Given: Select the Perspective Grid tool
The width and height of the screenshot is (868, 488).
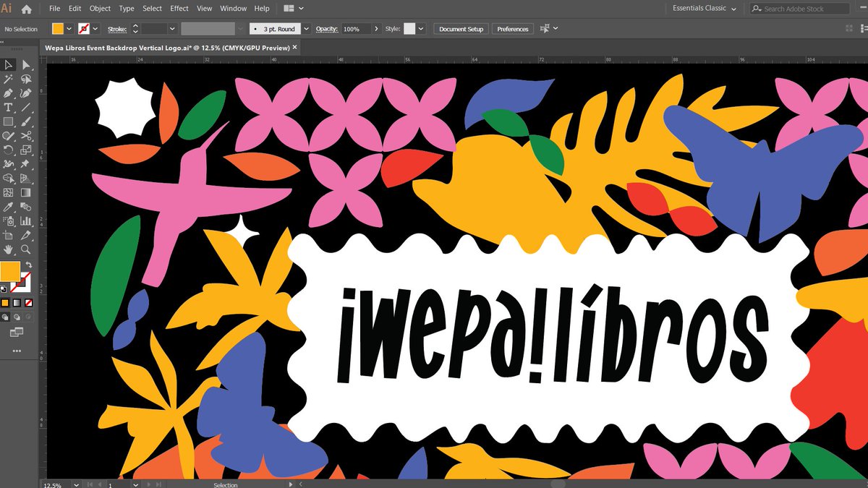Looking at the screenshot, I should tap(26, 178).
